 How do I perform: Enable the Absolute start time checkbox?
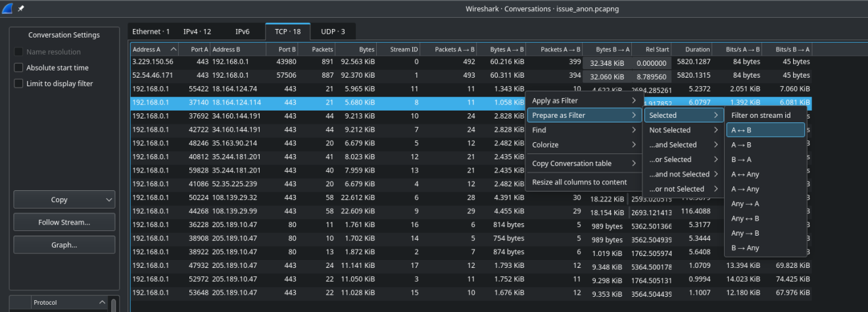[x=18, y=68]
